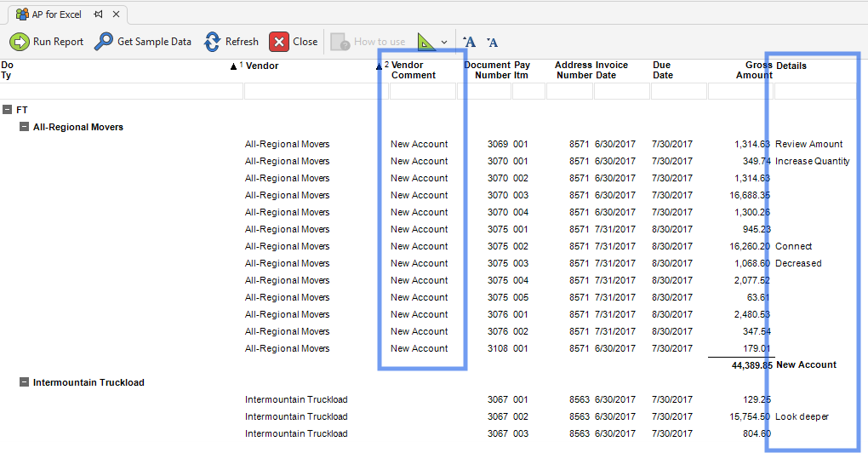The height and width of the screenshot is (453, 868).
Task: Click the 179.01 gross amount cell
Action: click(x=757, y=349)
